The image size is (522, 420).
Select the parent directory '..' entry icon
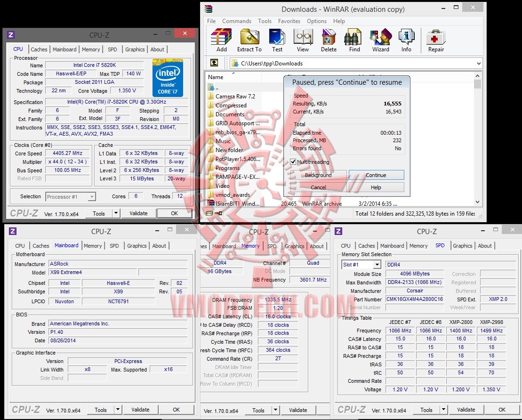pyautogui.click(x=210, y=87)
